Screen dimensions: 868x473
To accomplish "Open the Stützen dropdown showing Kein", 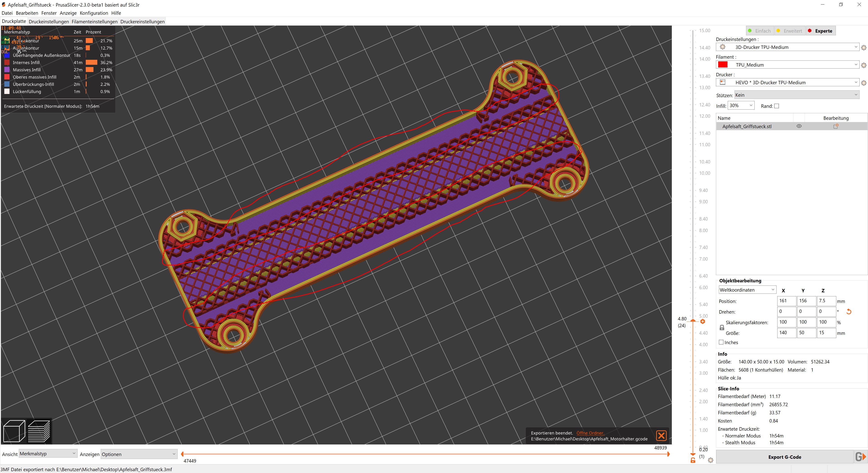I will (x=796, y=95).
